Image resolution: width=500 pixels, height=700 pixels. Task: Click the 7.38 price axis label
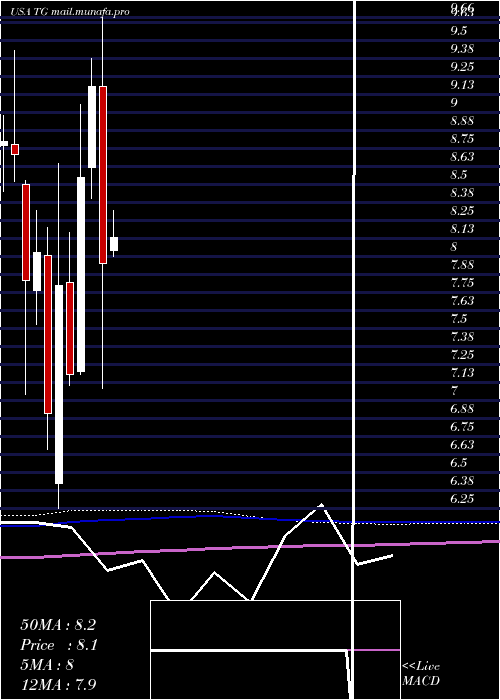pyautogui.click(x=462, y=337)
